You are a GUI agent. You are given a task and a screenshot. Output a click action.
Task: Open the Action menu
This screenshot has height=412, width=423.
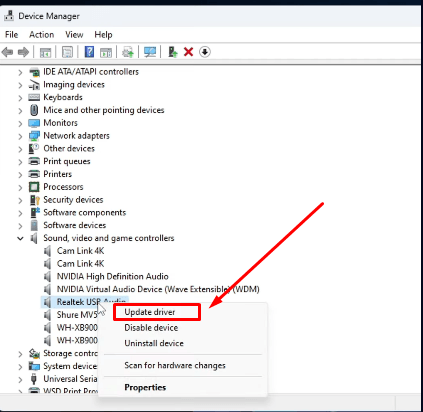42,35
